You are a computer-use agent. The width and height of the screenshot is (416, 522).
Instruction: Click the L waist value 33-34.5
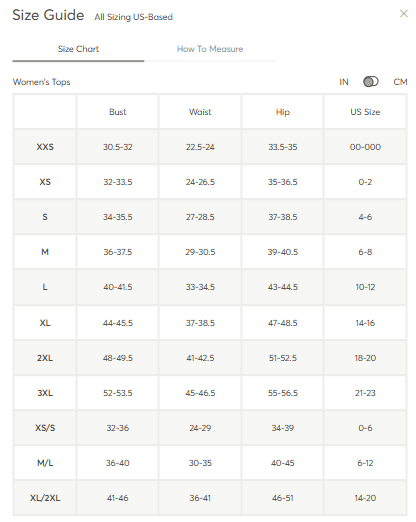coord(200,287)
